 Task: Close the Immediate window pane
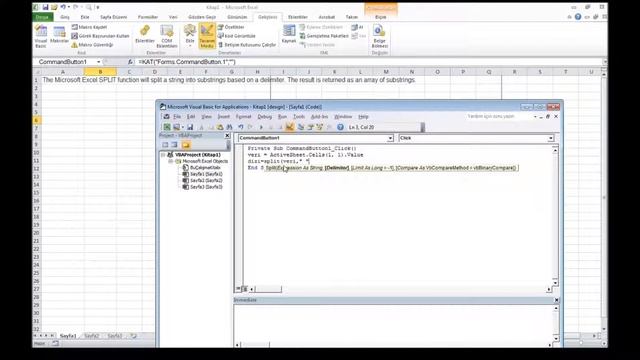click(x=556, y=300)
